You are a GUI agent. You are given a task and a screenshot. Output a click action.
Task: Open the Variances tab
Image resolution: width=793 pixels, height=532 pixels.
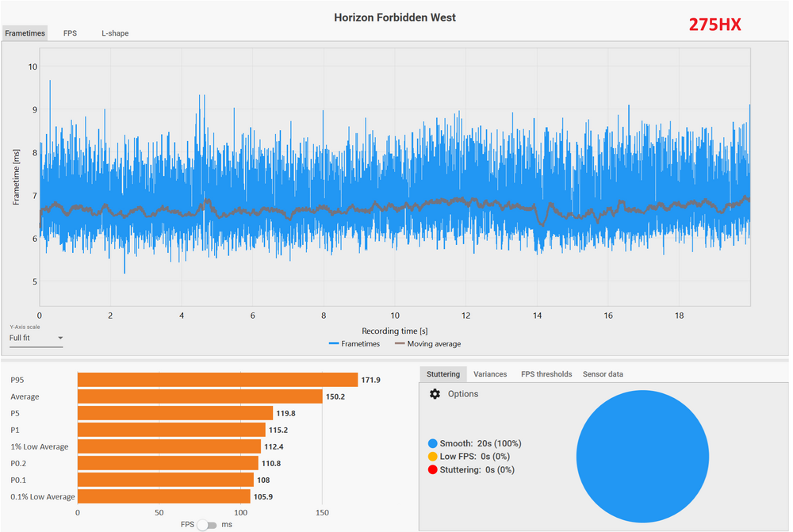[490, 374]
